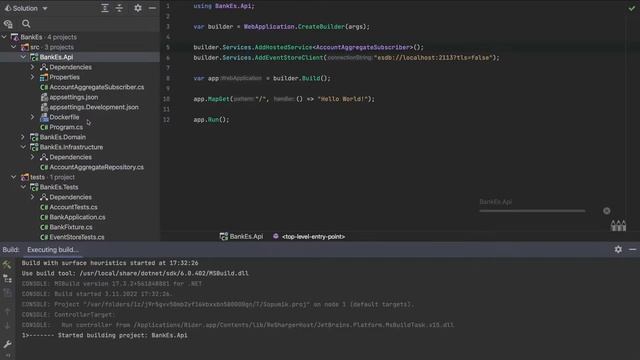Expand Dependencies under BankEs.Infrastructure
Screen dimensions: 640x360
point(33,157)
